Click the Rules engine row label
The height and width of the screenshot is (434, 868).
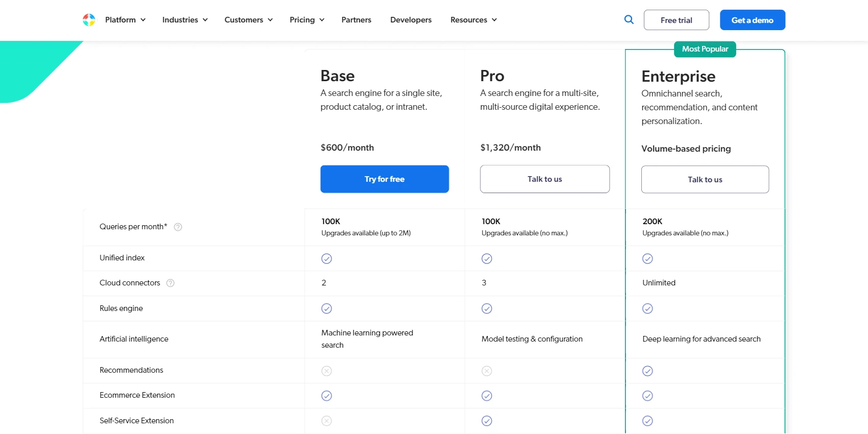121,308
